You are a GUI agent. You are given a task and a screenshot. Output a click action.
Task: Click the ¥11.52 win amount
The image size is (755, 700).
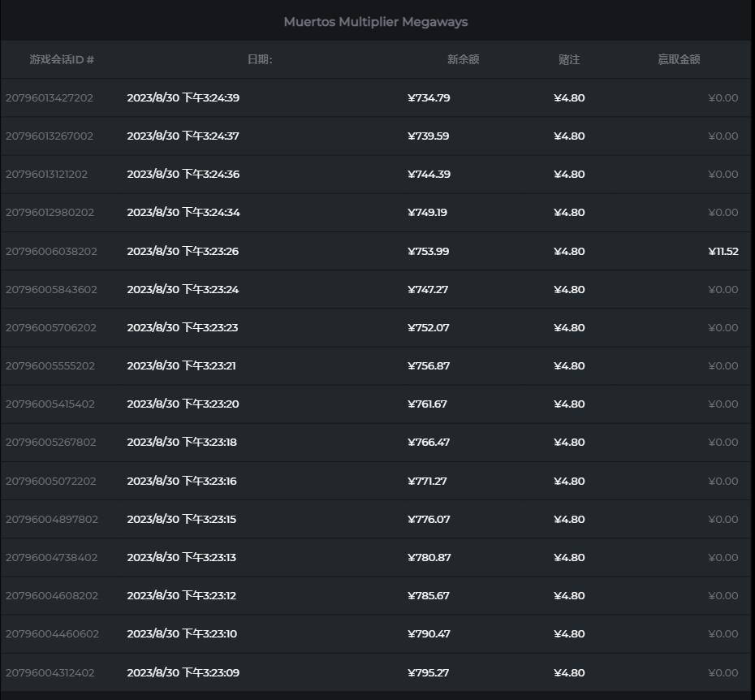[x=723, y=252]
